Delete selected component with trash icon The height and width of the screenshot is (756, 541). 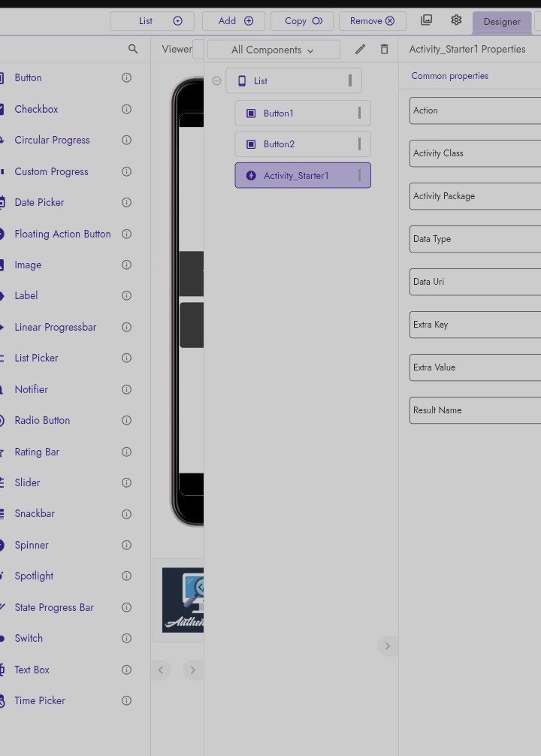tap(384, 49)
